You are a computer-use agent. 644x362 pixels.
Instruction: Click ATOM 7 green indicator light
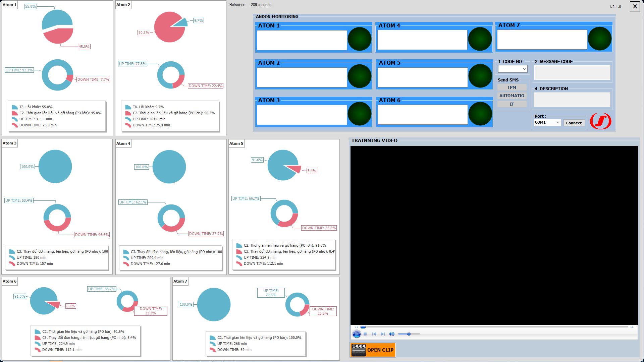tap(599, 39)
